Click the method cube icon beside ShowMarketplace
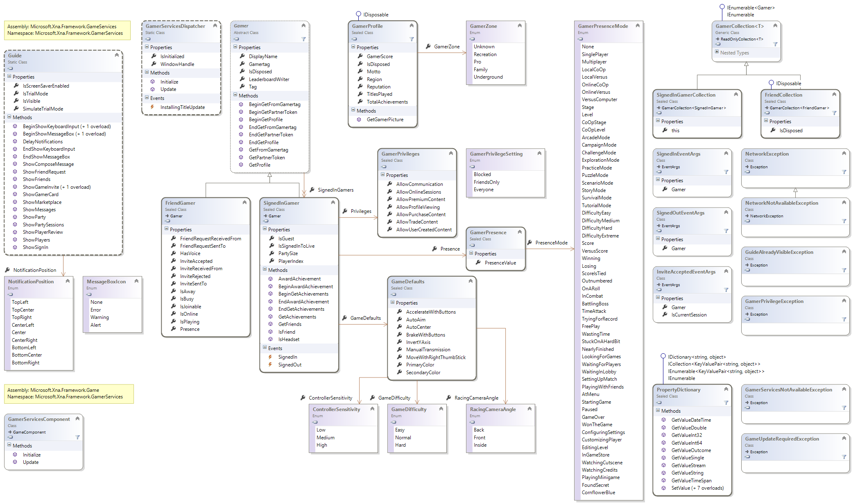The width and height of the screenshot is (853, 504). (15, 202)
